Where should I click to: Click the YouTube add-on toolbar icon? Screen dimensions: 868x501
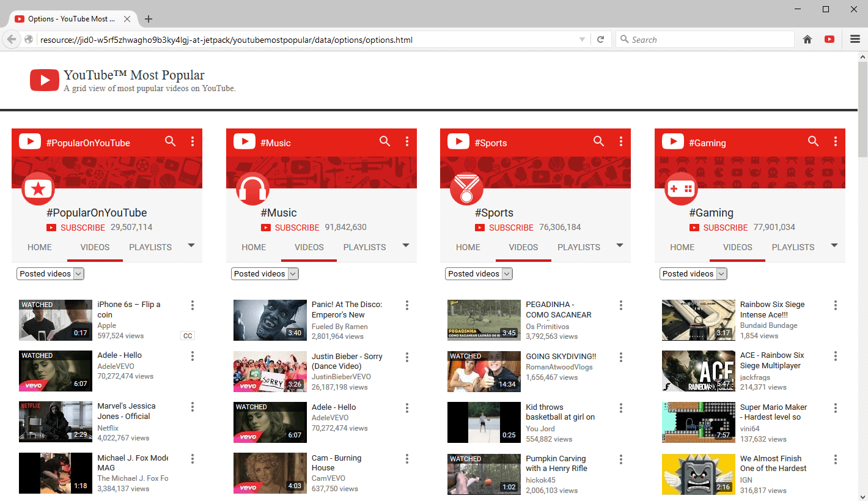pos(829,40)
